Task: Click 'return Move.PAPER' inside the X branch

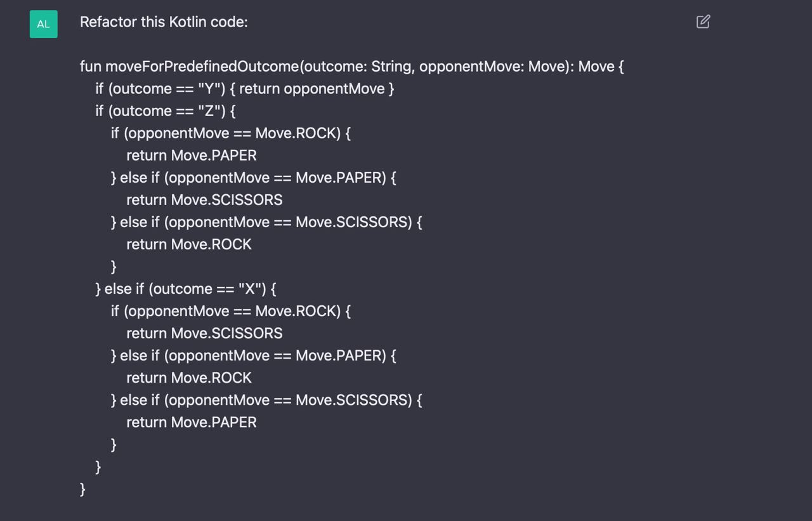Action: [192, 421]
